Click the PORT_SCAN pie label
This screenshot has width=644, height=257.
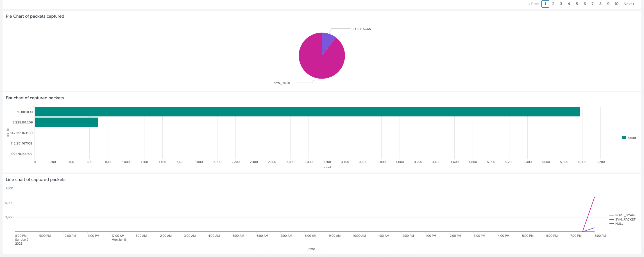(x=362, y=29)
